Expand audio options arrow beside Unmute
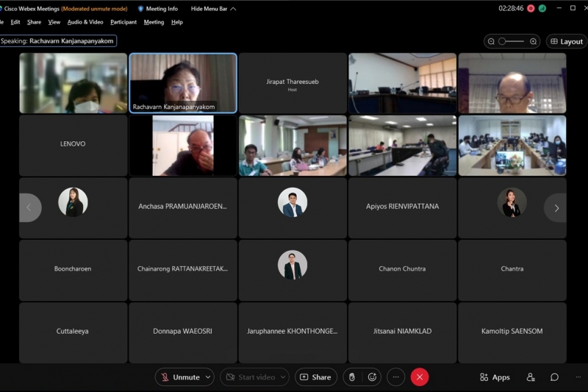Screen dimensions: 588x392 pyautogui.click(x=208, y=377)
